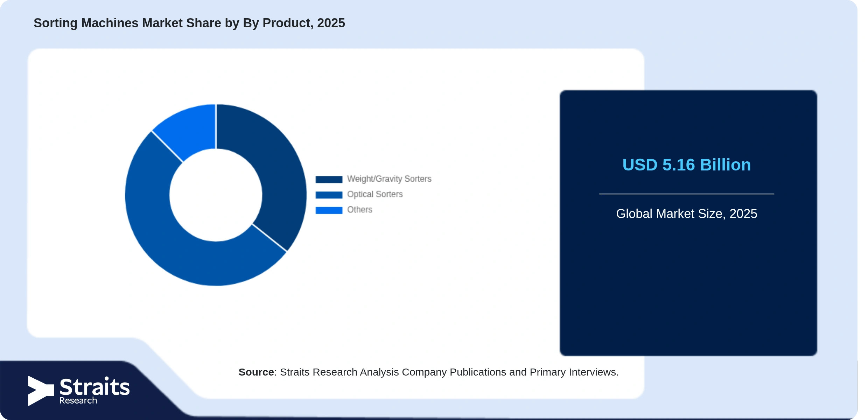Click the white divider line in market size card
Screen dimensions: 868x420
686,194
